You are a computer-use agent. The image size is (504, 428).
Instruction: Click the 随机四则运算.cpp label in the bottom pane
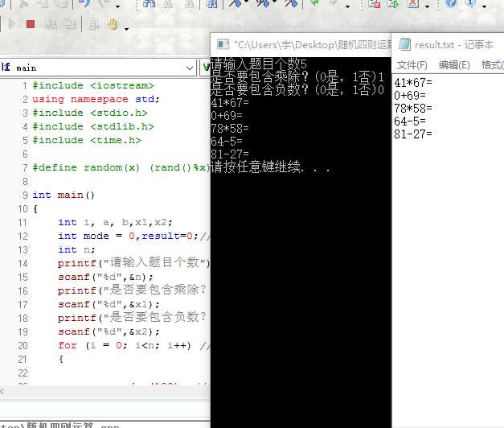74,426
